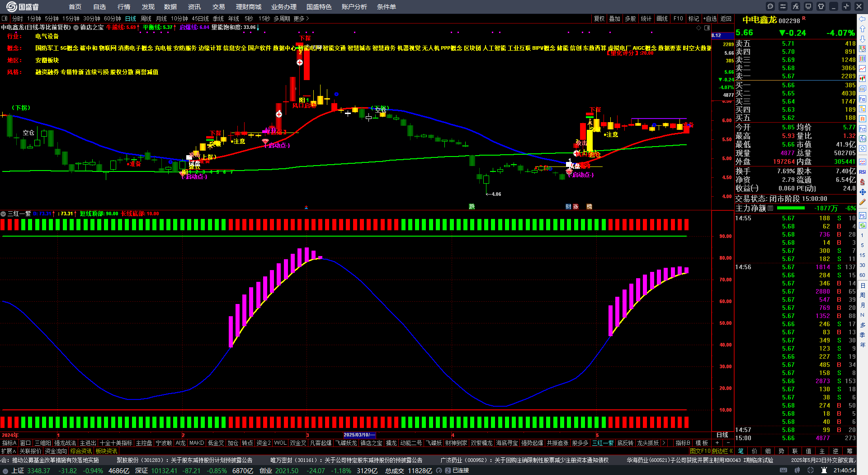Click the alarm siren icon in status bar
868x475 pixels.
click(825, 470)
